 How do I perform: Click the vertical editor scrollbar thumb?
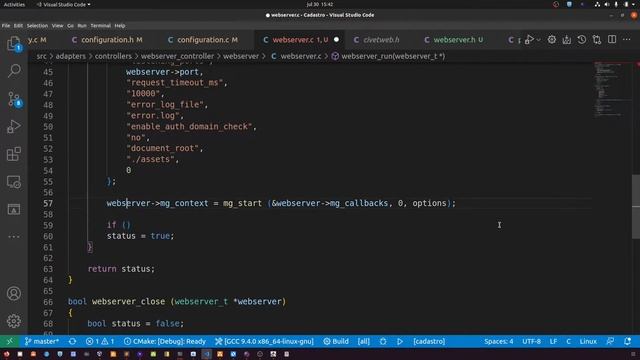636,206
